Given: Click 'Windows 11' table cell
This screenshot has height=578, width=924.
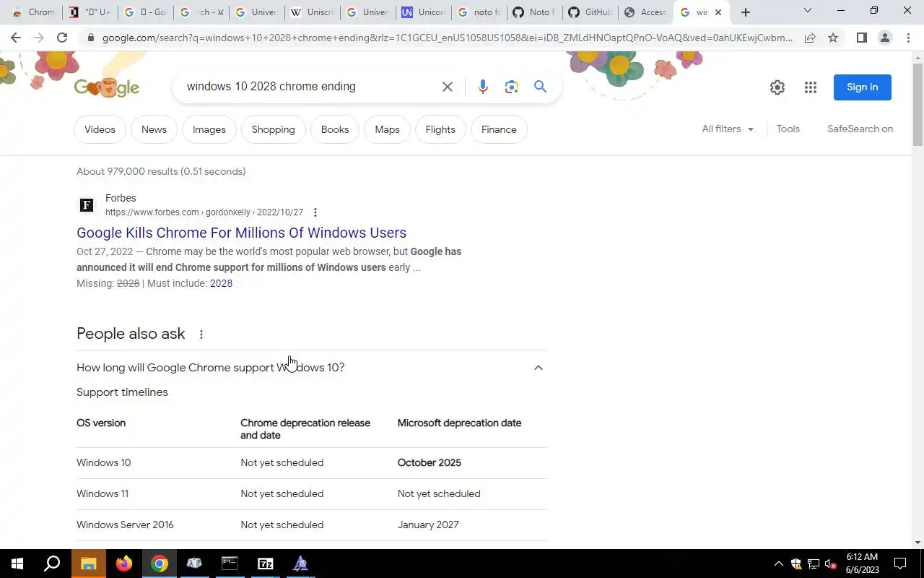Looking at the screenshot, I should (103, 494).
